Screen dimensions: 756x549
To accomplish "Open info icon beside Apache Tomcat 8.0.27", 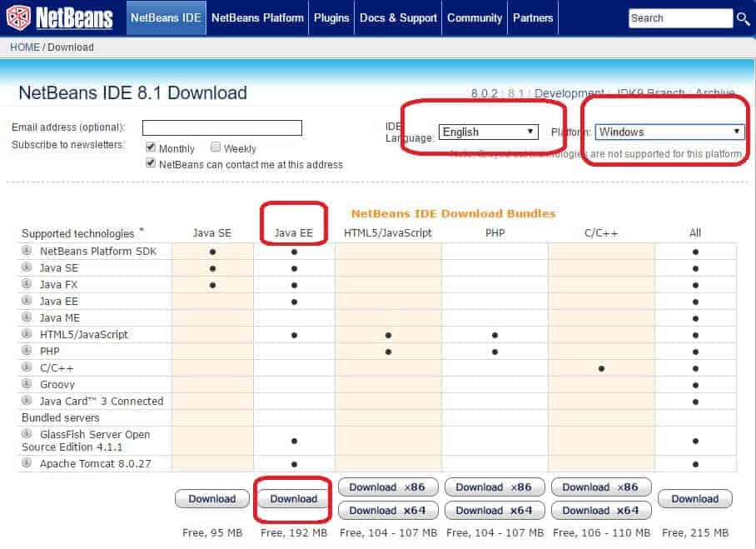I will (27, 462).
